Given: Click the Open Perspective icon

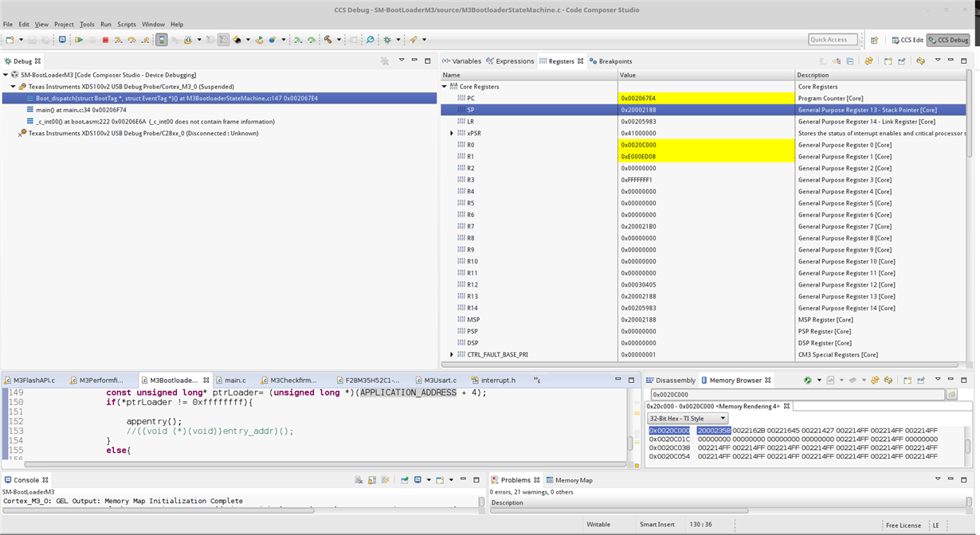Looking at the screenshot, I should click(874, 40).
